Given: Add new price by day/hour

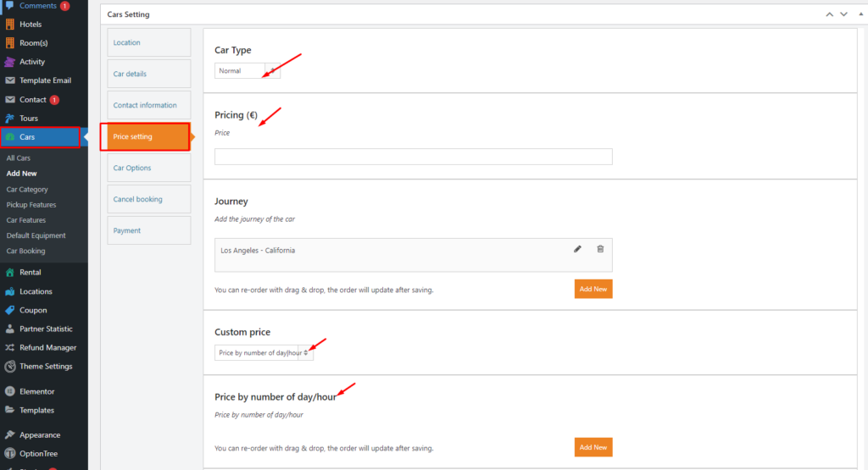Looking at the screenshot, I should (x=593, y=447).
